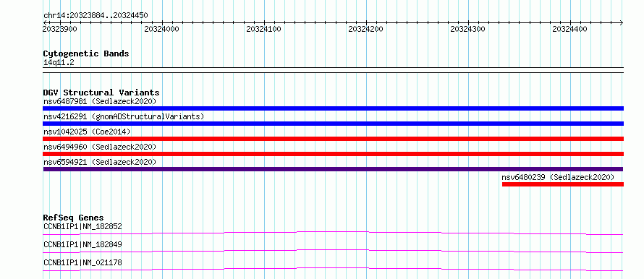Select the magenta line under CCNB1IP1|NM_021178
Image resolution: width=644 pixels, height=279 pixels.
(x=333, y=269)
